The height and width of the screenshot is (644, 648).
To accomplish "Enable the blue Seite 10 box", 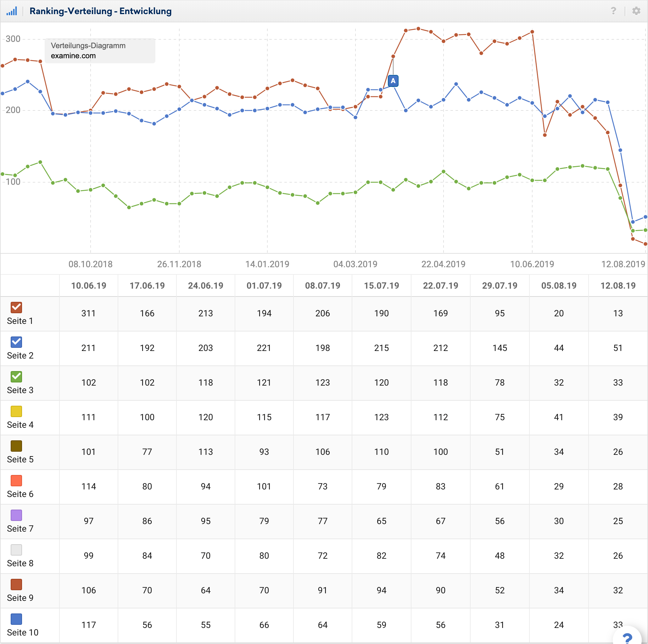I will 16,619.
